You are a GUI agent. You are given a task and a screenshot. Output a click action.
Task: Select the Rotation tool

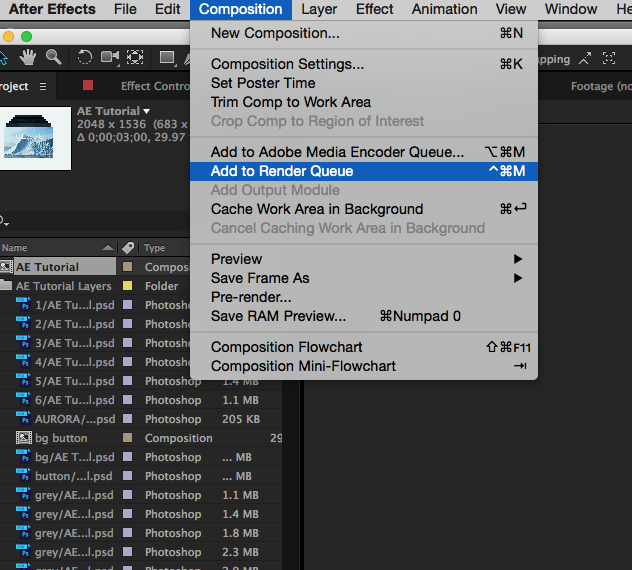[85, 57]
